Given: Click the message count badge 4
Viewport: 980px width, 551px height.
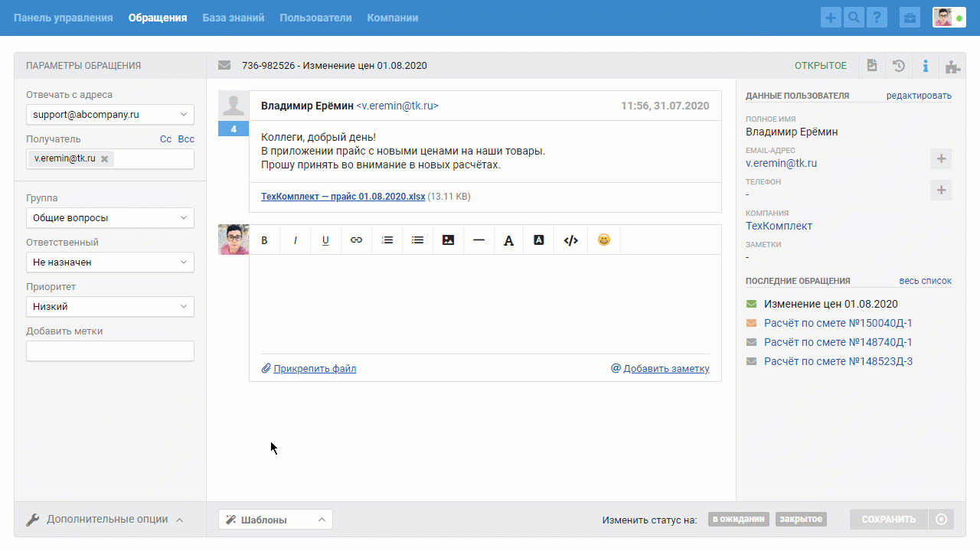Looking at the screenshot, I should coord(234,129).
